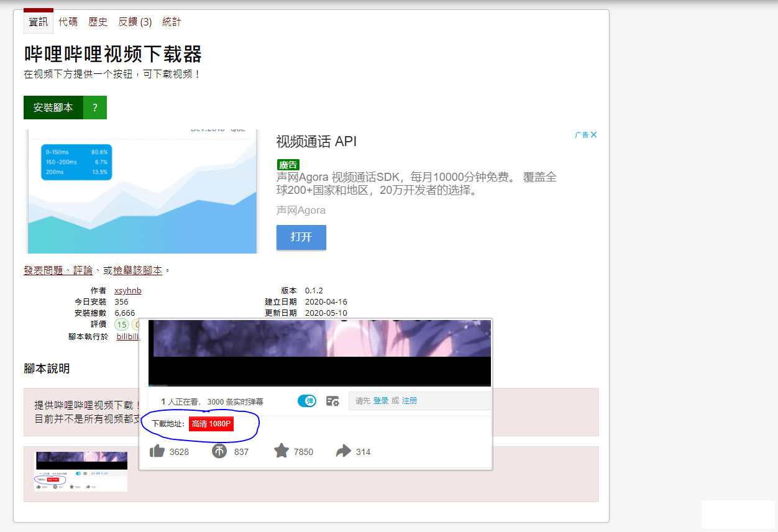Open the 統計 tab
This screenshot has height=532, width=778.
coord(172,22)
